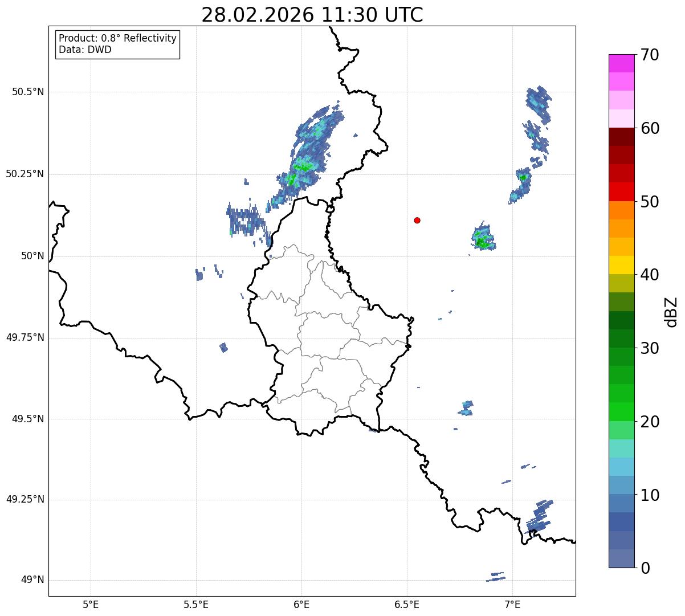Click the 6.5°E longitude tick label

point(407,603)
